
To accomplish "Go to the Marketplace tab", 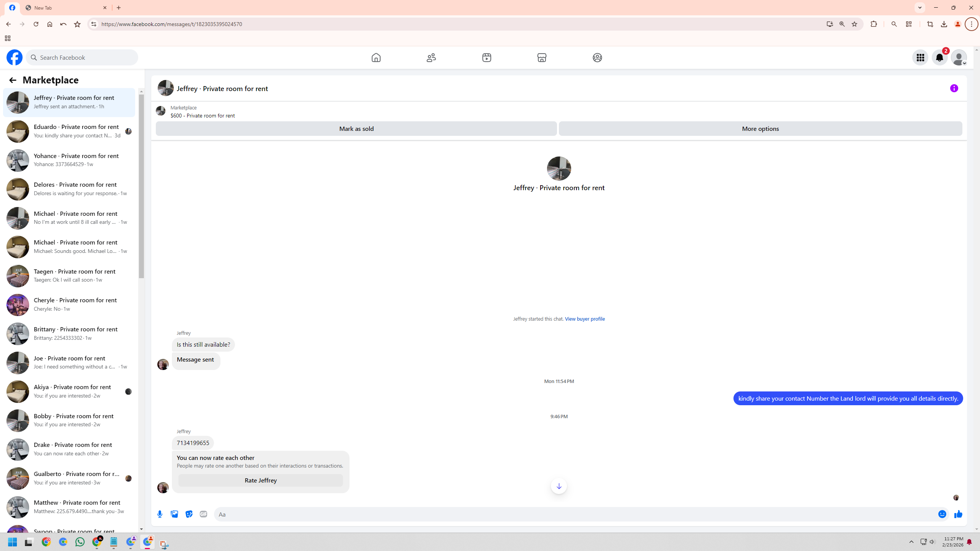I will [542, 58].
